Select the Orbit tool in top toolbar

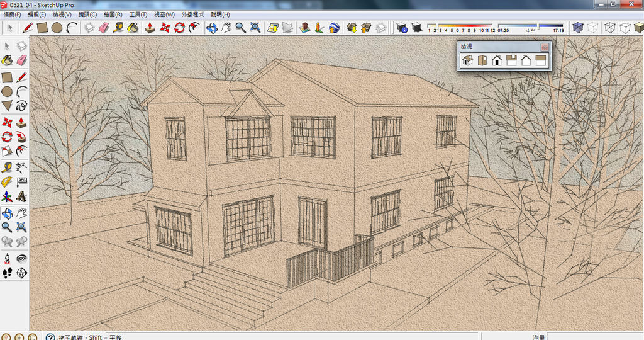[211, 28]
